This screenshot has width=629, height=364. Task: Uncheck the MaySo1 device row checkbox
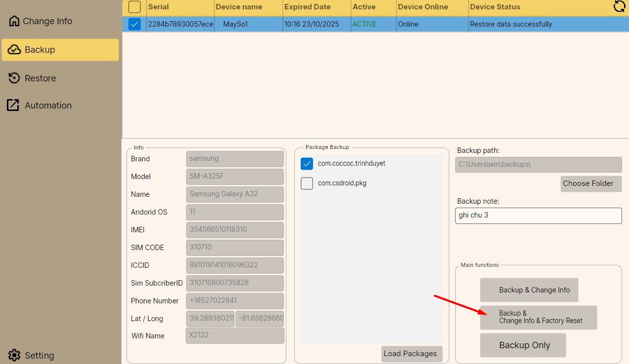(x=134, y=24)
